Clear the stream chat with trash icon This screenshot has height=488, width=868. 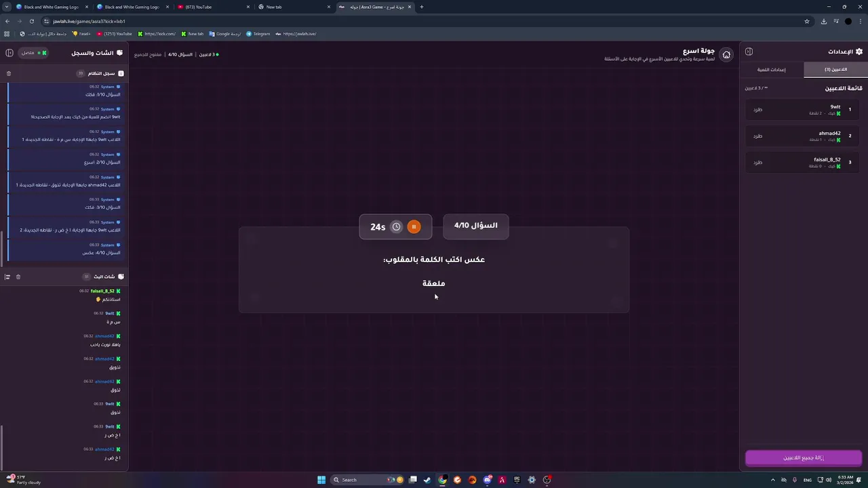[18, 277]
